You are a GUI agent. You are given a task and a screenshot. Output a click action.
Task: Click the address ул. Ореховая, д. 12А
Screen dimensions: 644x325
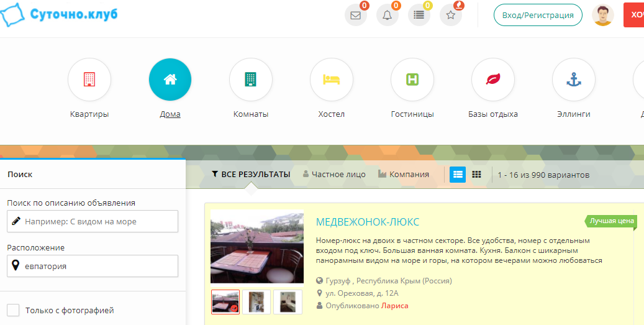362,293
